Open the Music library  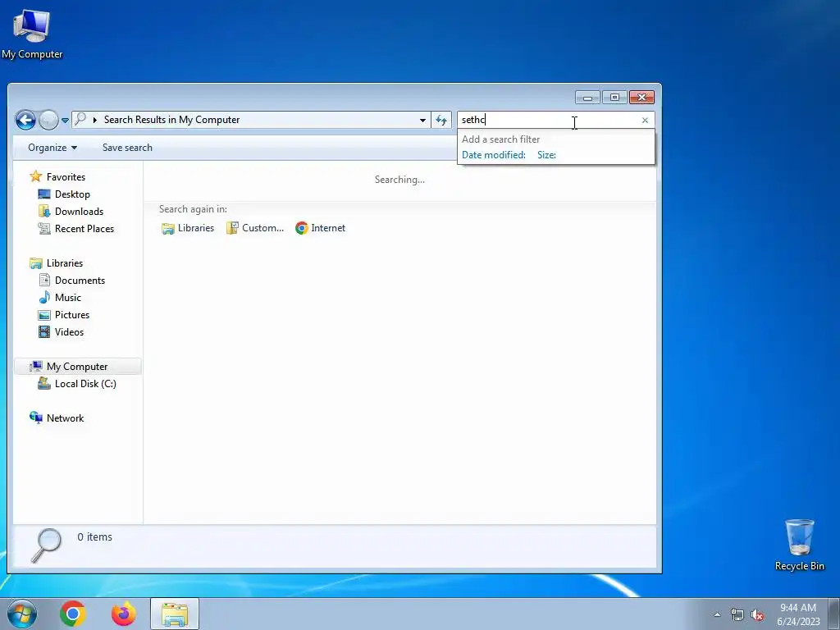tap(67, 297)
